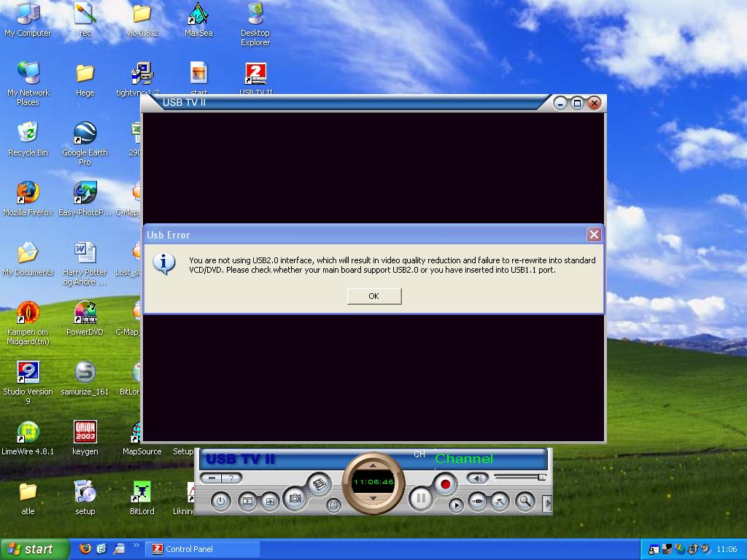Select the MapSource desktop shortcut

pos(142,437)
